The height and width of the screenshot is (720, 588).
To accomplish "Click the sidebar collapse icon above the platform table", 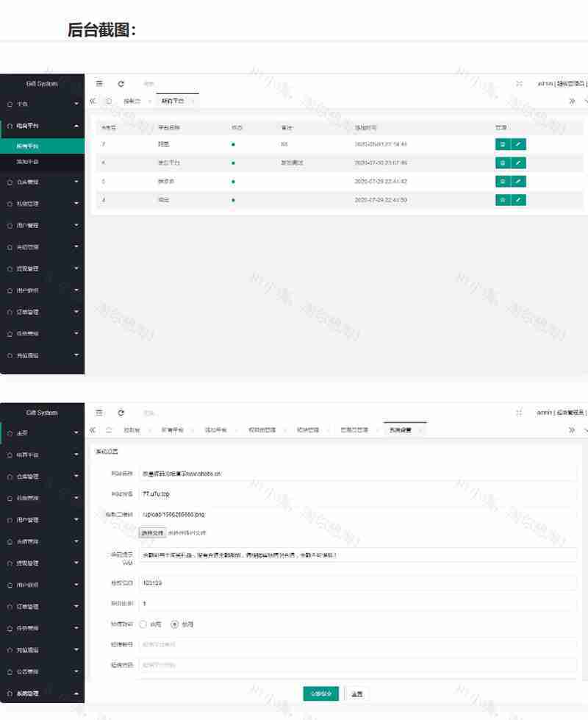I will click(99, 84).
